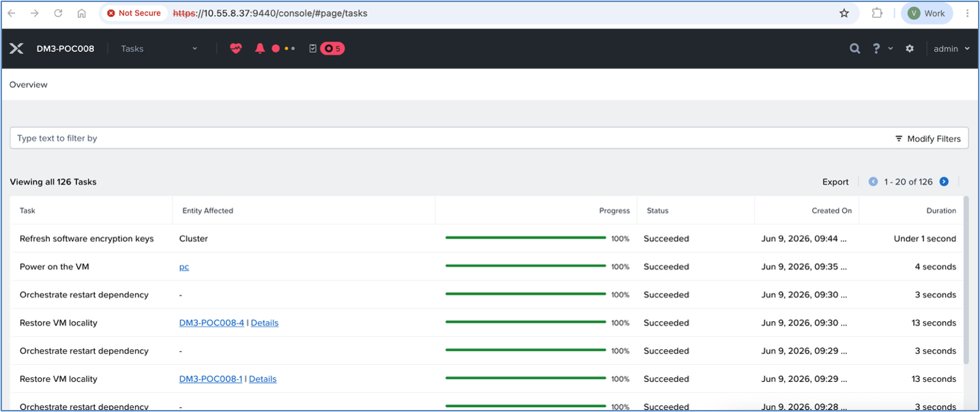980x412 pixels.
Task: Click 'Viewing all 126 Tasks' text
Action: click(53, 182)
